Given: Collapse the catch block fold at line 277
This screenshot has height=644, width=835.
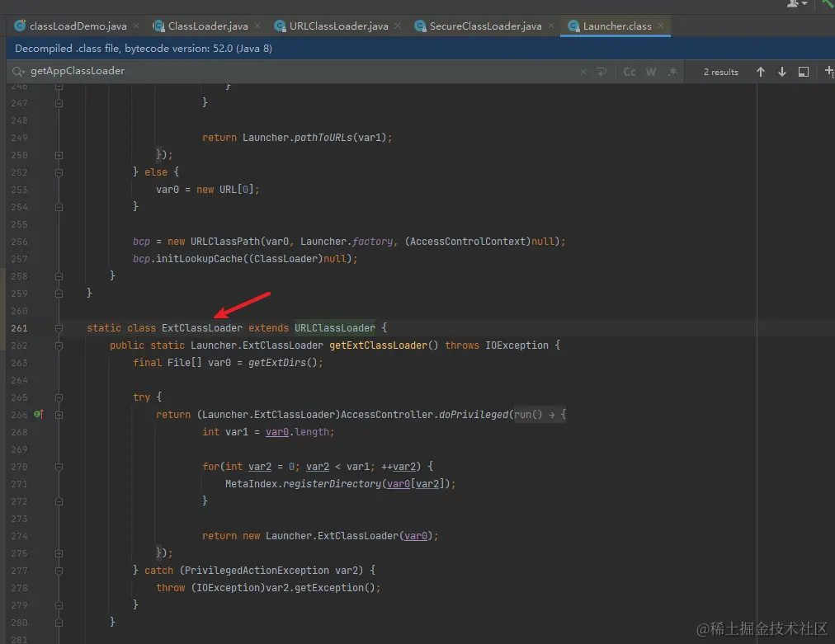Looking at the screenshot, I should pos(59,571).
